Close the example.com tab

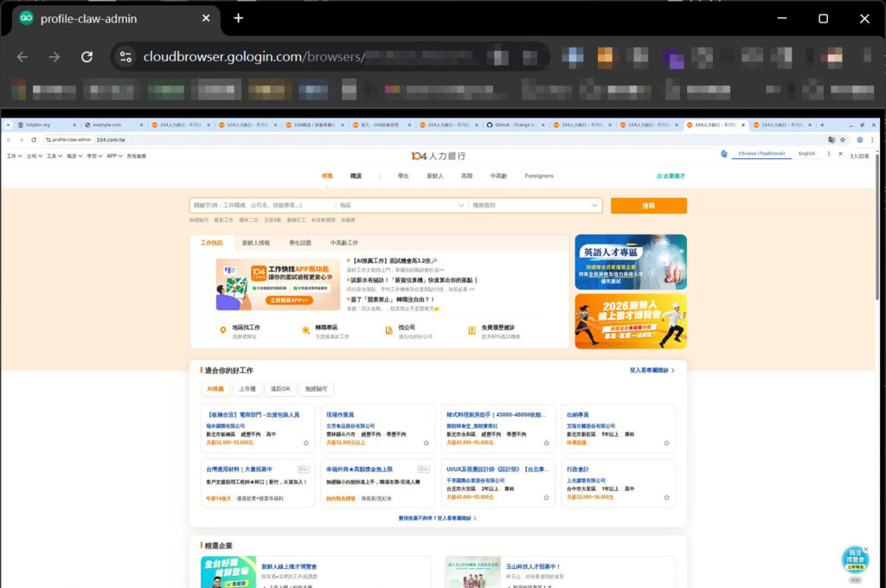(x=141, y=125)
